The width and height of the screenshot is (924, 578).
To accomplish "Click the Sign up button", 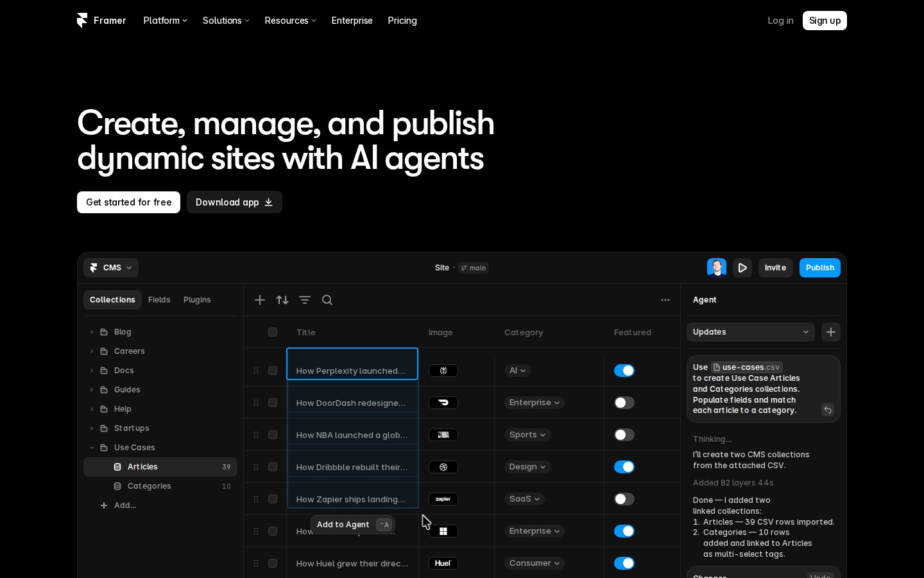I will pos(825,21).
